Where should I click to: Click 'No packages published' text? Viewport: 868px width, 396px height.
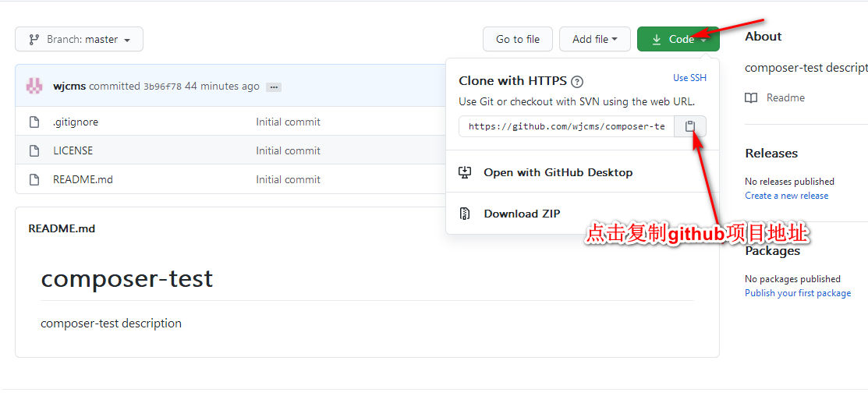coord(792,279)
